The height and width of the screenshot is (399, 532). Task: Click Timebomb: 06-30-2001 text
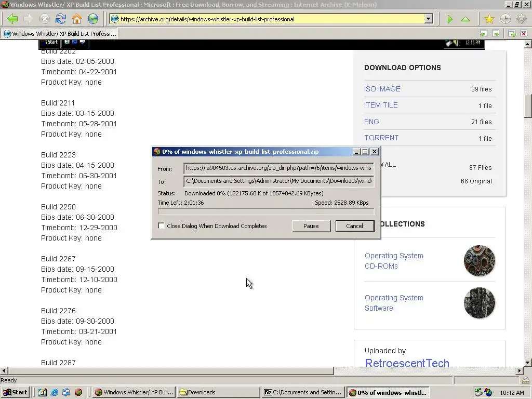79,176
